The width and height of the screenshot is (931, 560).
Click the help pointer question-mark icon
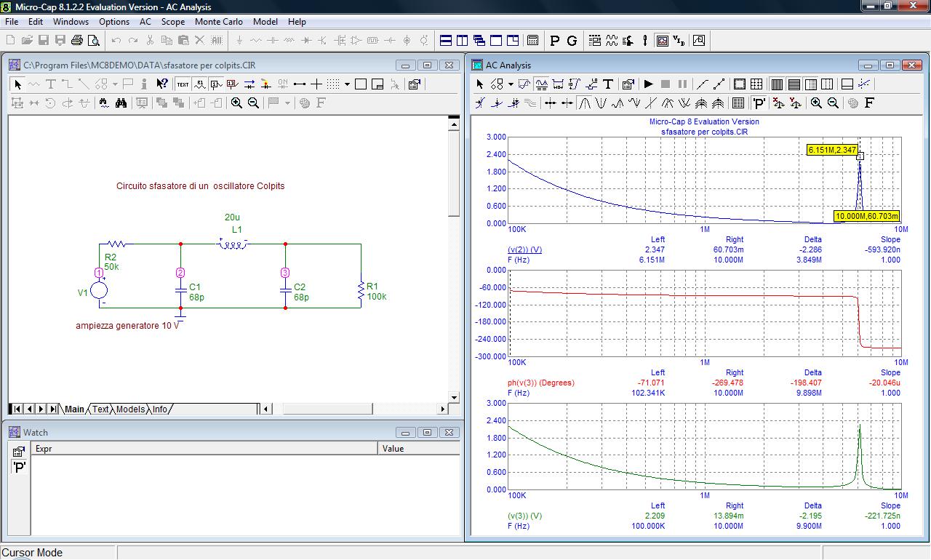click(x=162, y=84)
